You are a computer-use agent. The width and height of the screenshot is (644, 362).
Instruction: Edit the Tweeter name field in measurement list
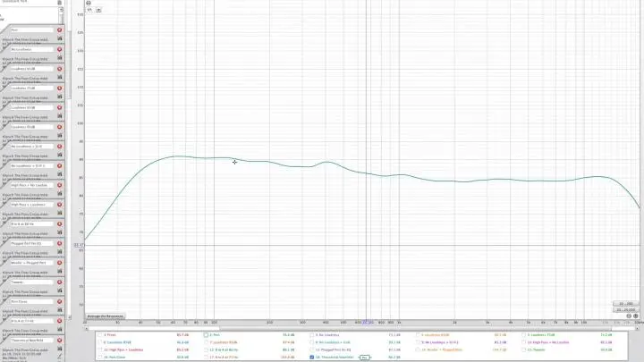click(x=32, y=282)
